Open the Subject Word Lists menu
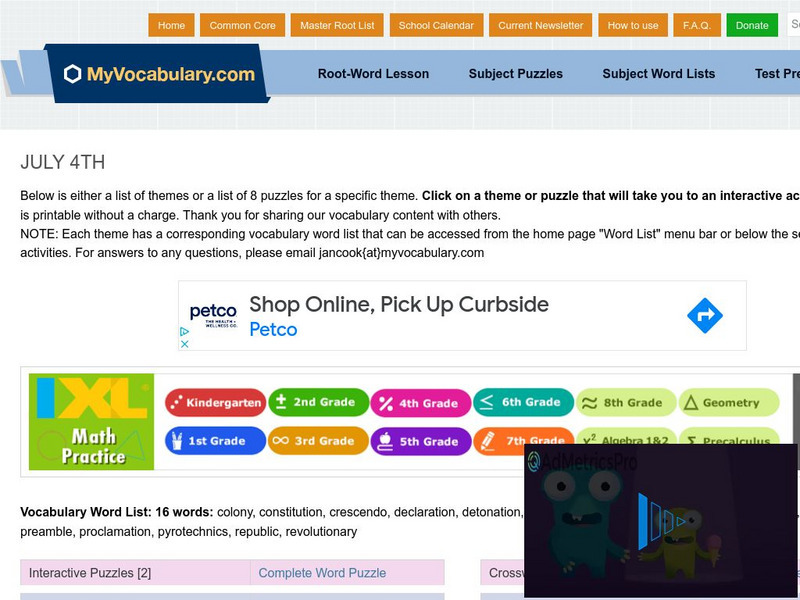 click(x=659, y=73)
